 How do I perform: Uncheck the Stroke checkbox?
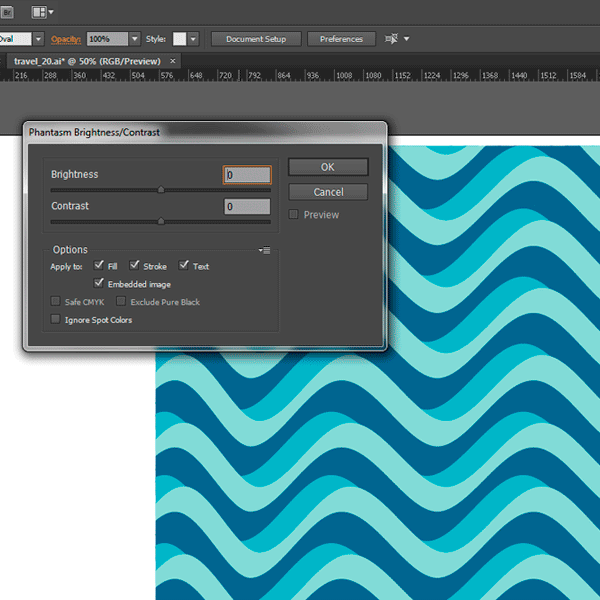(x=134, y=265)
